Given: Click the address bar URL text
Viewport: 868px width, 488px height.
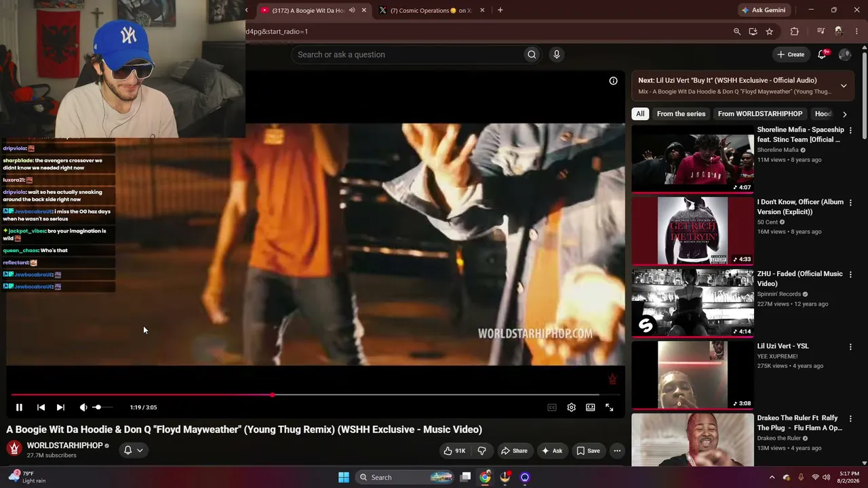Looking at the screenshot, I should click(277, 31).
